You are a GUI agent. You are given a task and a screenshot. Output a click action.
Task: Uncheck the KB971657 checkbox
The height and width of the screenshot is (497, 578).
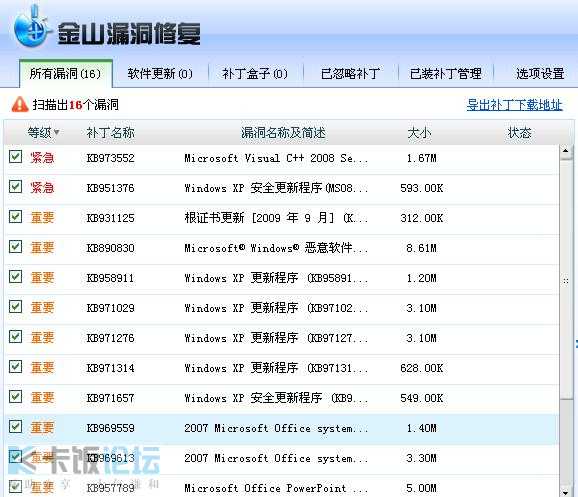(15, 397)
